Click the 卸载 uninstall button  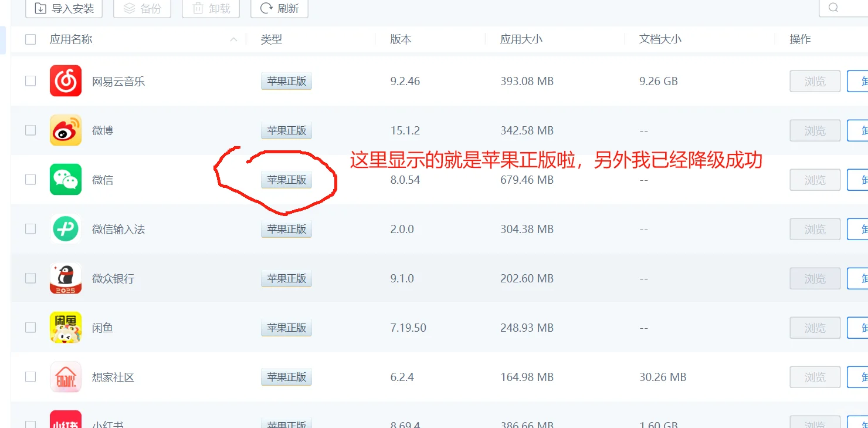point(210,8)
